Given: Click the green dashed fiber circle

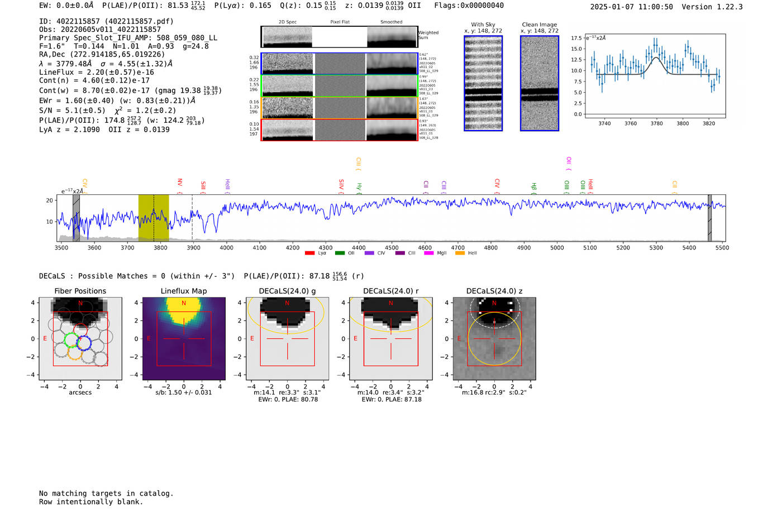Looking at the screenshot, I should click(72, 339).
